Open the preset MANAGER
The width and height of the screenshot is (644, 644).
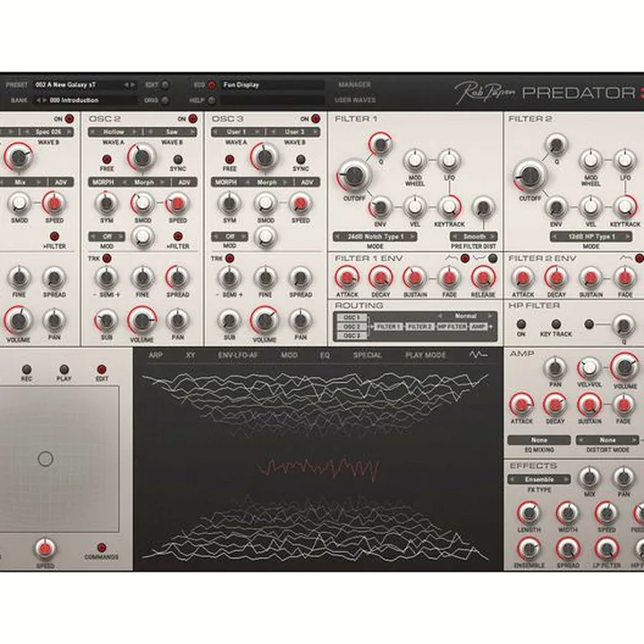tap(354, 85)
